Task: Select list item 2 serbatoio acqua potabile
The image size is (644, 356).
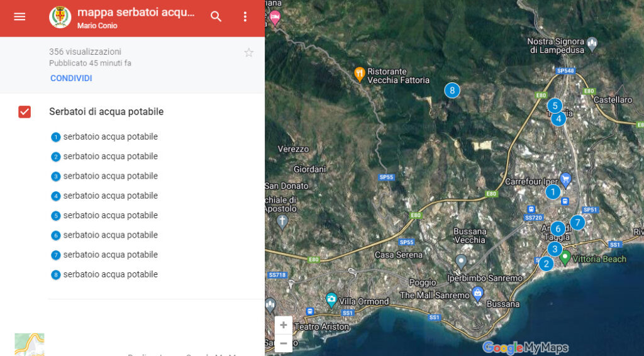Action: pyautogui.click(x=104, y=157)
